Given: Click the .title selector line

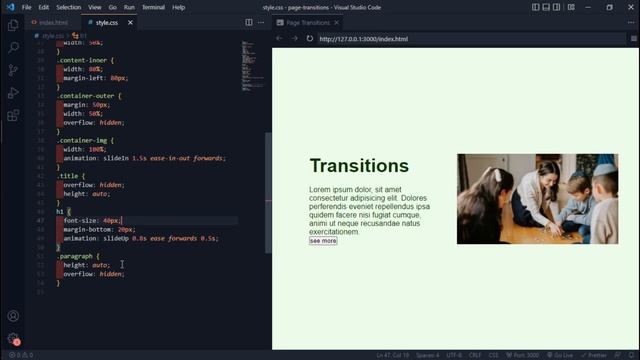Looking at the screenshot, I should (x=71, y=176).
